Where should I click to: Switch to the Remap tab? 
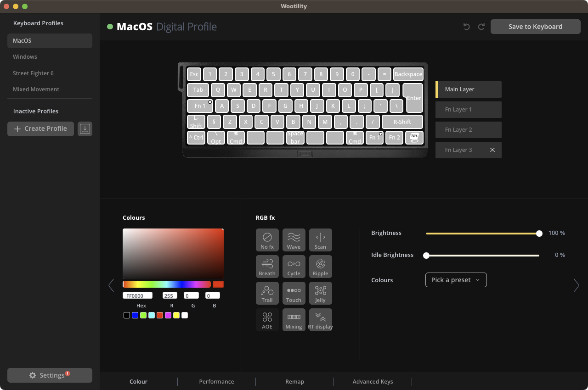[x=294, y=381]
